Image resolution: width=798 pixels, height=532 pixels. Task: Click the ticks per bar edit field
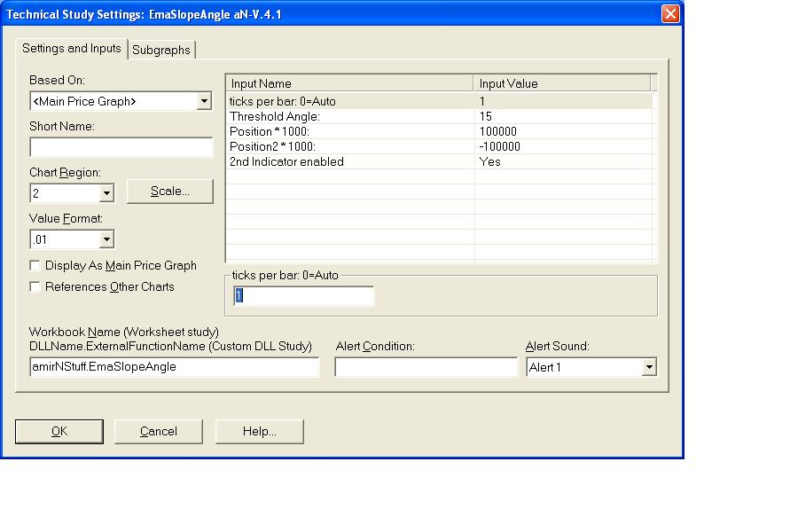click(x=304, y=296)
